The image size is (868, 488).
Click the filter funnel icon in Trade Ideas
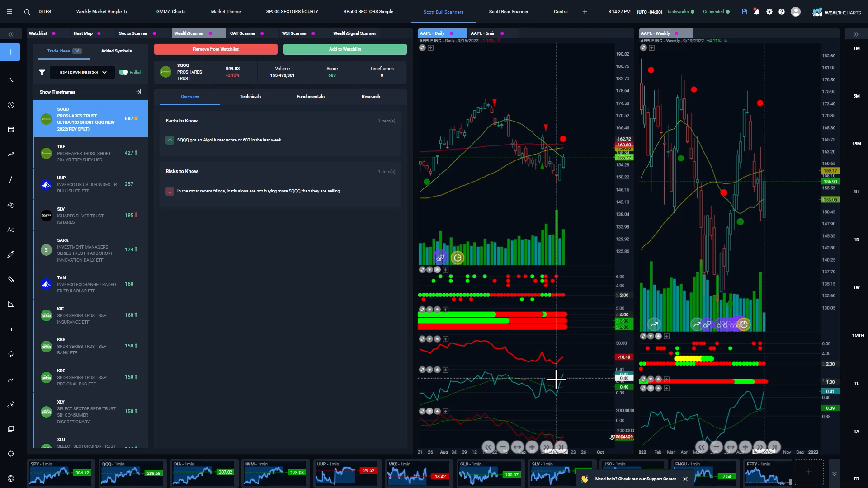point(42,72)
